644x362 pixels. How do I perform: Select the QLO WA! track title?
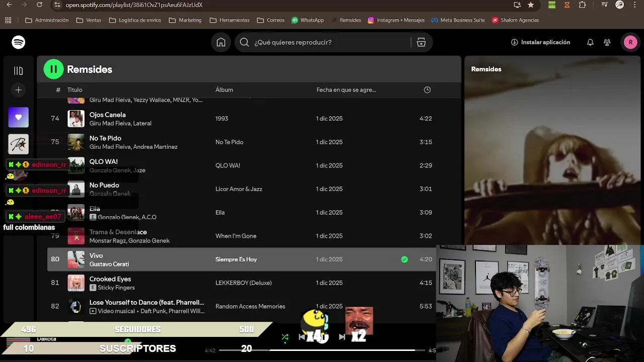(104, 162)
